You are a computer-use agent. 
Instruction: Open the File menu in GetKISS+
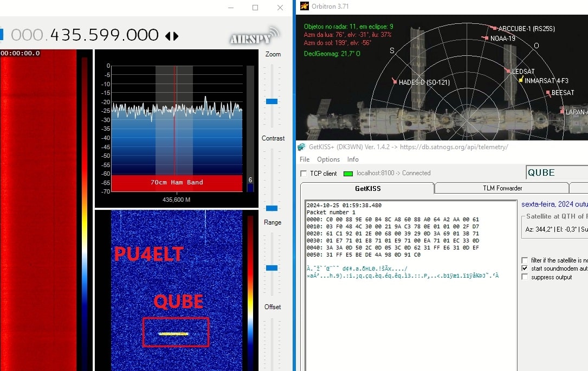click(x=305, y=159)
